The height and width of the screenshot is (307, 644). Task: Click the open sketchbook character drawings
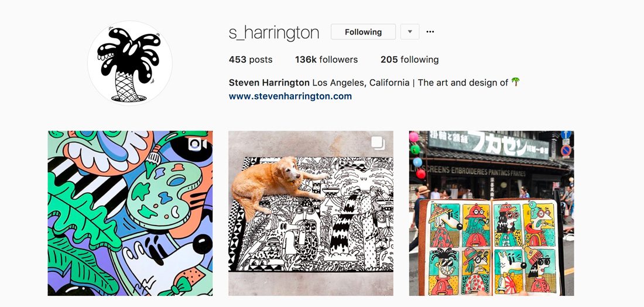tap(492, 247)
